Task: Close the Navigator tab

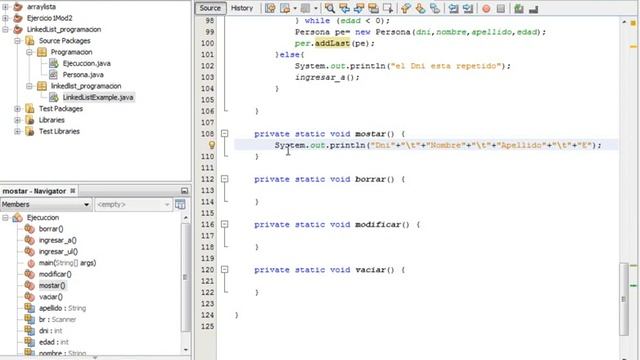Action: tap(73, 191)
